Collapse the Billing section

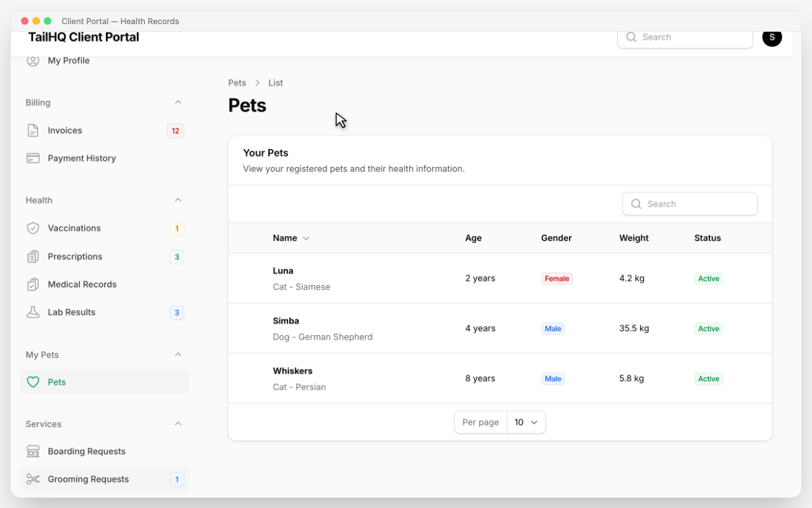coord(178,102)
